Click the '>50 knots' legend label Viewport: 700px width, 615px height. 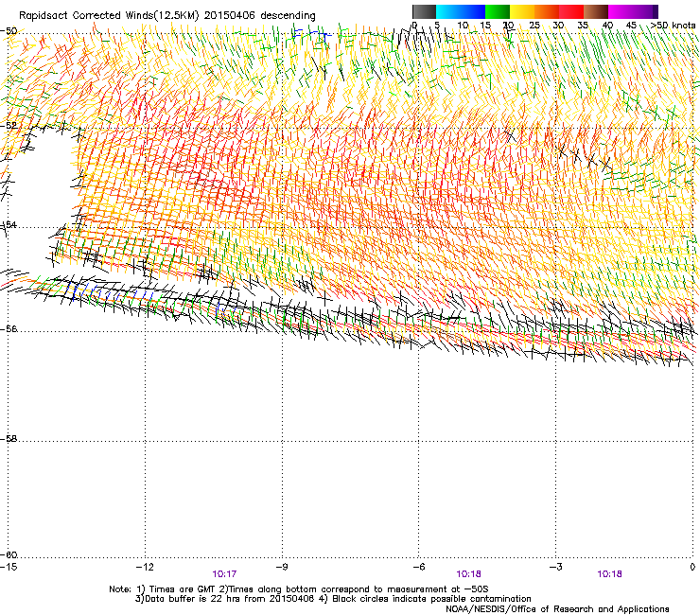click(x=673, y=26)
